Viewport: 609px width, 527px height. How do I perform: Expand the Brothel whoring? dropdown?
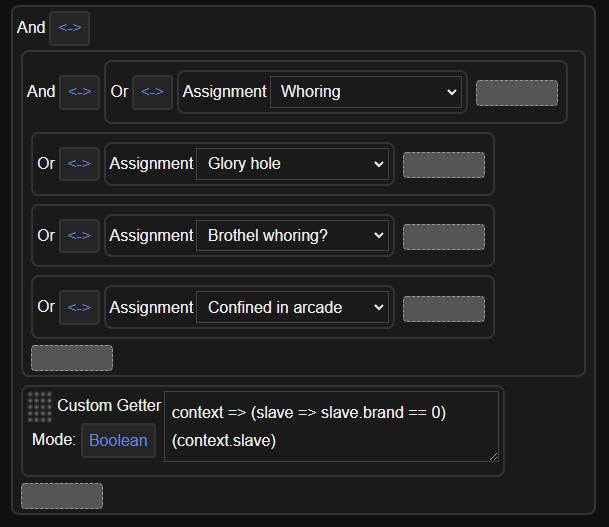(x=293, y=236)
